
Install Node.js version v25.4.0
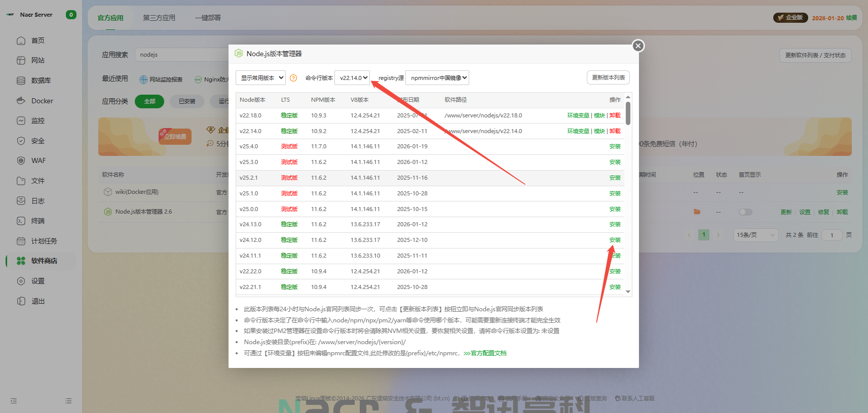click(x=615, y=146)
